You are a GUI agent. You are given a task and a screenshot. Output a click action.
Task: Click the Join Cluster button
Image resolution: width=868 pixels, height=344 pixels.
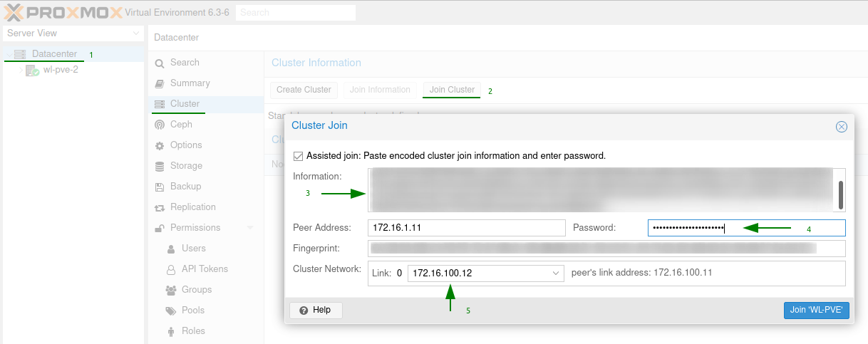[x=452, y=90]
